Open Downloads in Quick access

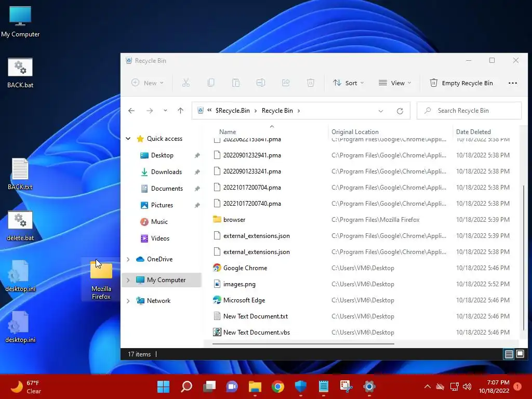tap(166, 172)
